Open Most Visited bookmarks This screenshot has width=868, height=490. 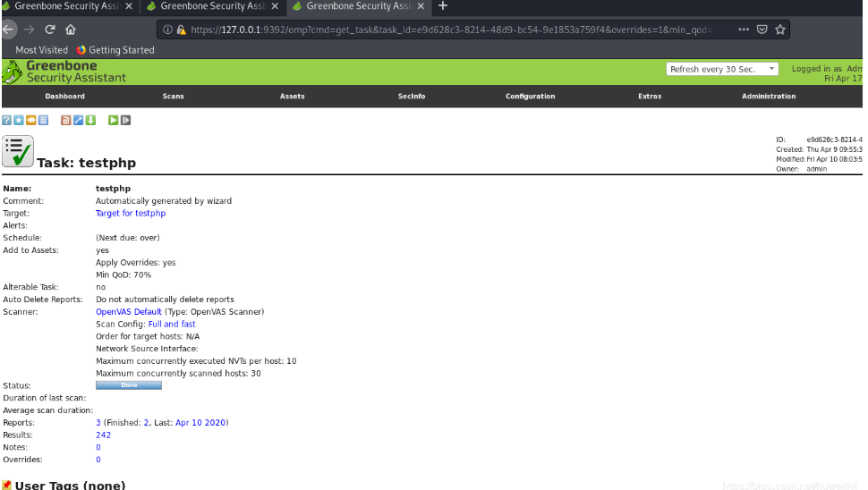[41, 50]
